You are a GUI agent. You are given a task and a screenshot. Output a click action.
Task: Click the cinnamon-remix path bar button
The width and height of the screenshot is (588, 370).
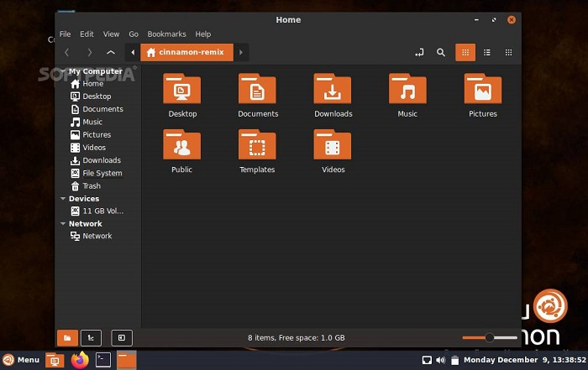pos(186,53)
